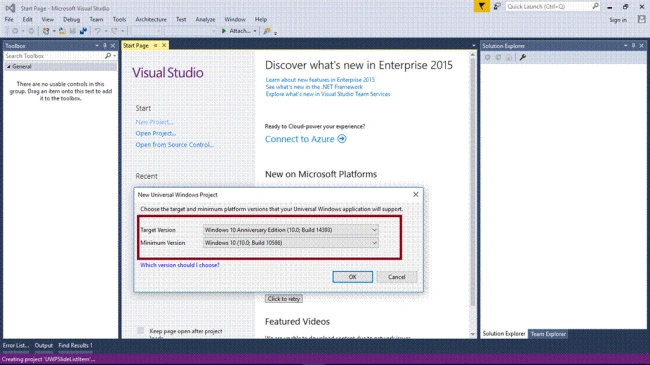
Task: Toggle Solution Explorer auto-hide pin
Action: (633, 46)
